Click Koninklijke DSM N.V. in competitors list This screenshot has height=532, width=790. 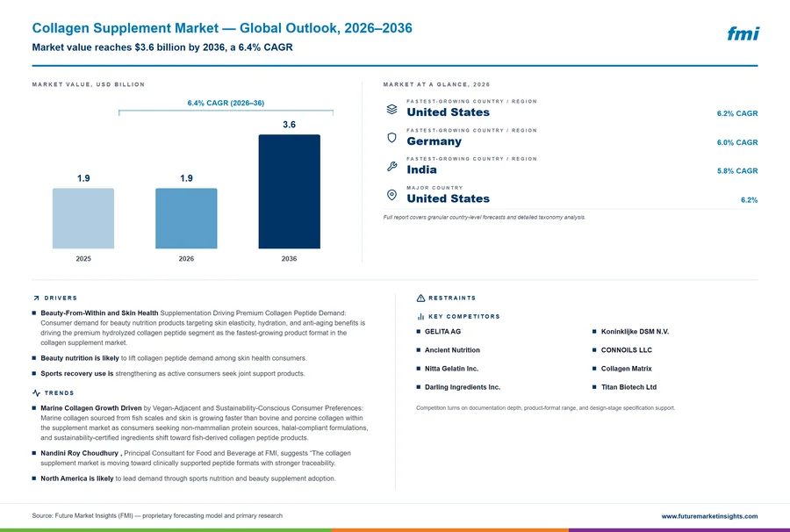click(x=635, y=332)
